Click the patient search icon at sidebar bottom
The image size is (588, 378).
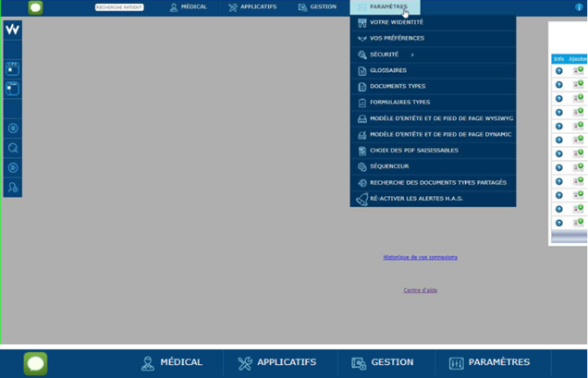click(x=13, y=188)
